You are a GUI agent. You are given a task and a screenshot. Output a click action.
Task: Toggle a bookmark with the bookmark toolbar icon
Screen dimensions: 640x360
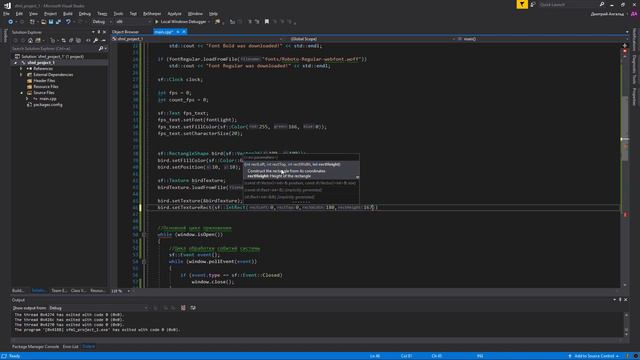267,22
